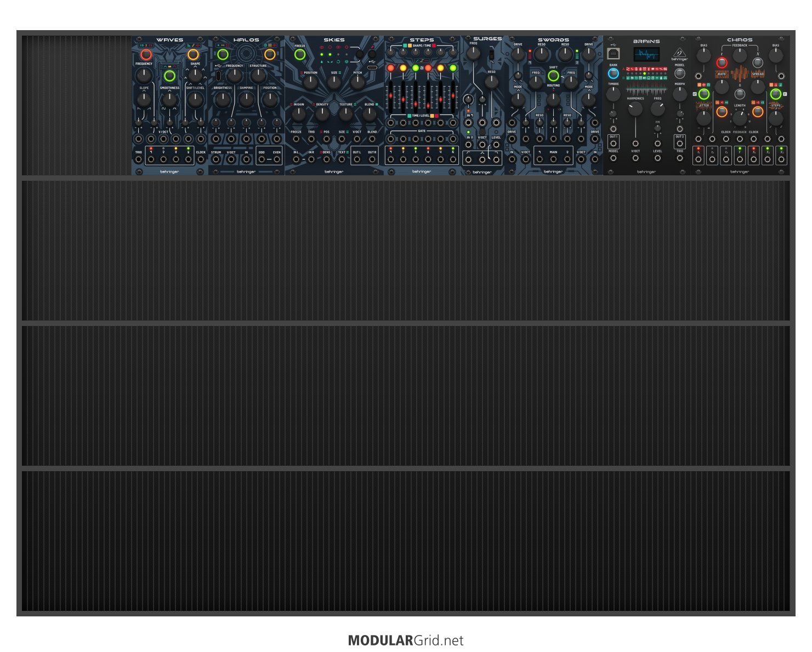Click the Skies USB-C port
The height and width of the screenshot is (652, 812).
coord(372,67)
